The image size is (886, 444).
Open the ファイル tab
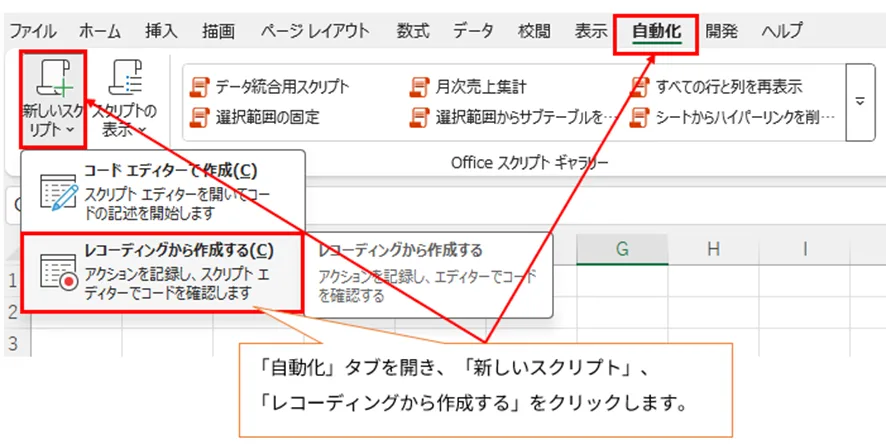coord(33,31)
